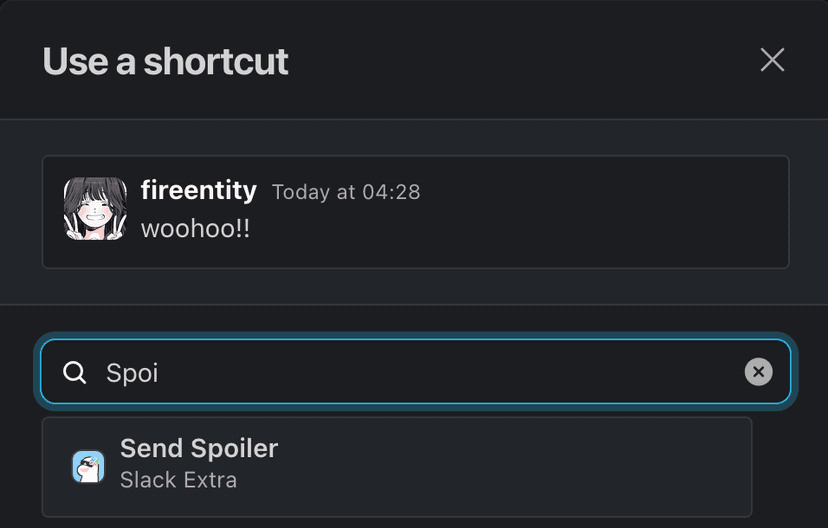The image size is (828, 528).
Task: Click the woohoo!! message text
Action: tap(195, 228)
